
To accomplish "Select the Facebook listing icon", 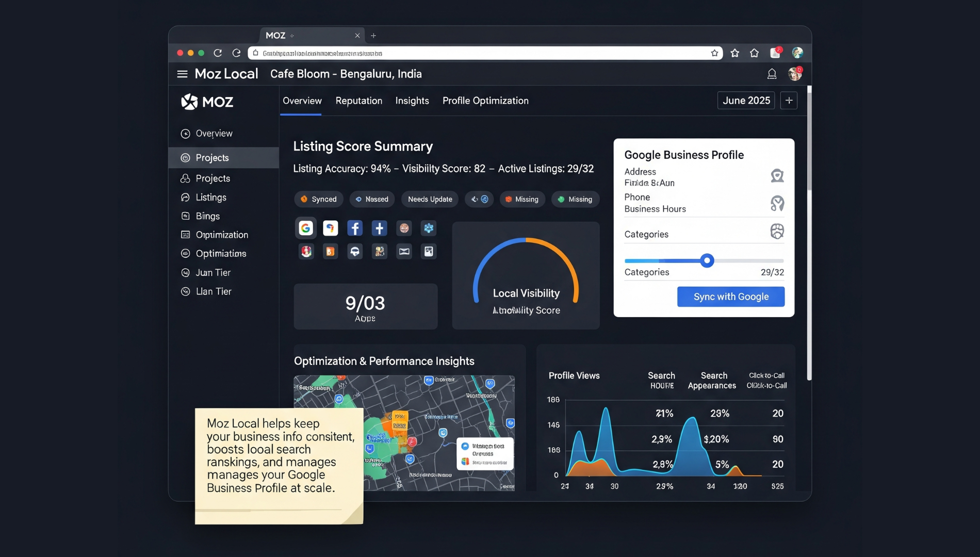I will click(355, 228).
